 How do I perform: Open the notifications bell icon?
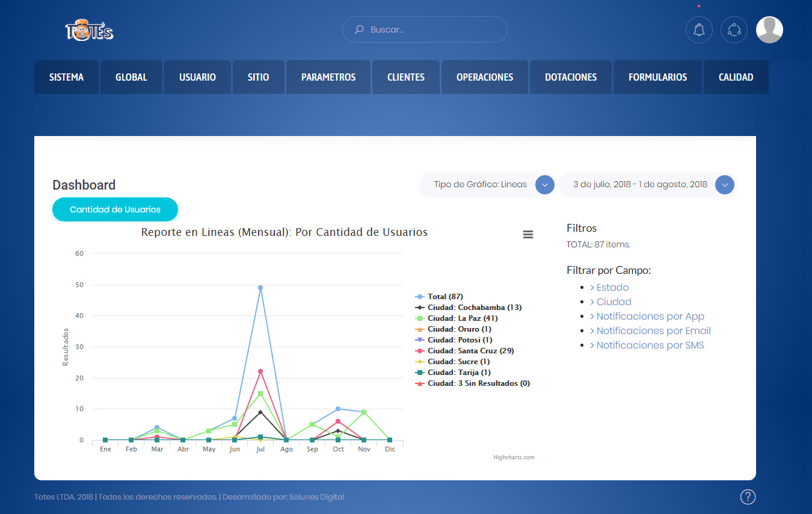click(x=699, y=29)
